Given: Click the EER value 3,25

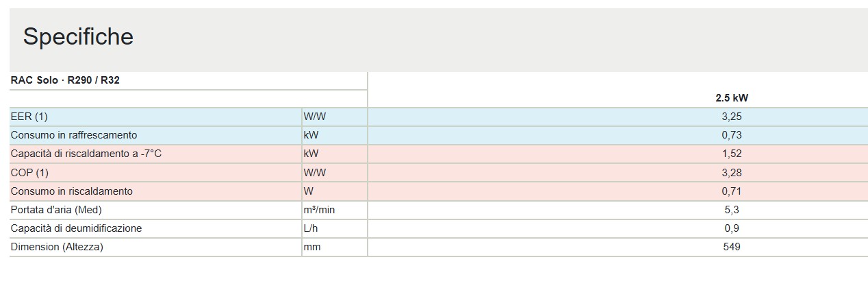Looking at the screenshot, I should [x=732, y=117].
